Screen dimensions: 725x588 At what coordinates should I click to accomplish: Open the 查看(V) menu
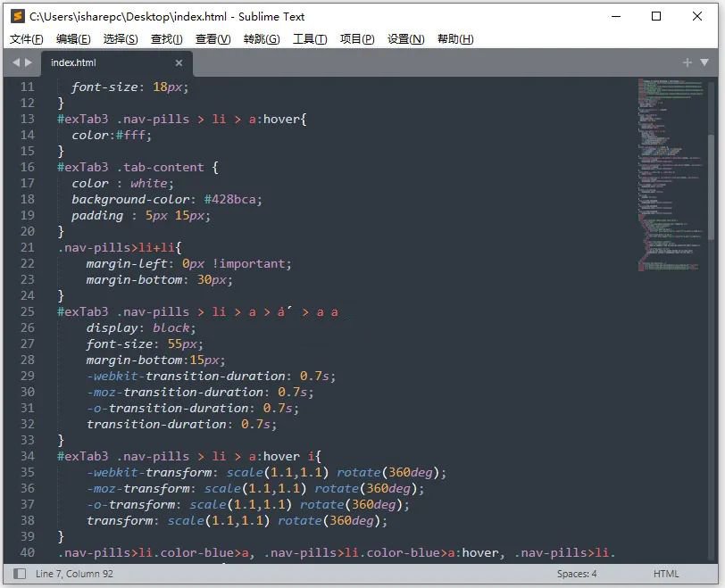212,39
